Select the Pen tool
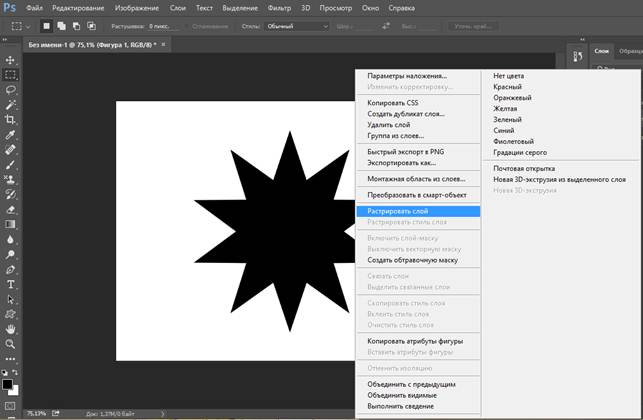Viewport: 643px width, 420px height. 11,269
